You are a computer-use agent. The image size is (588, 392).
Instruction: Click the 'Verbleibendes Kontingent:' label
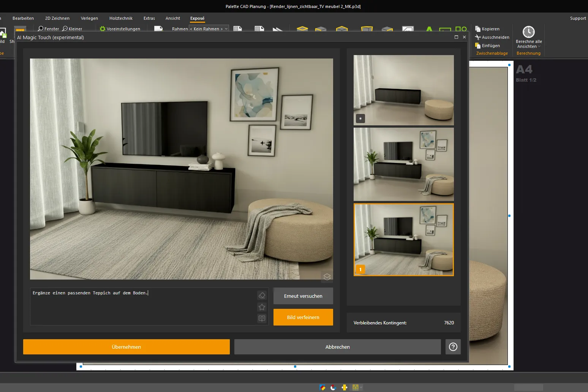(380, 323)
